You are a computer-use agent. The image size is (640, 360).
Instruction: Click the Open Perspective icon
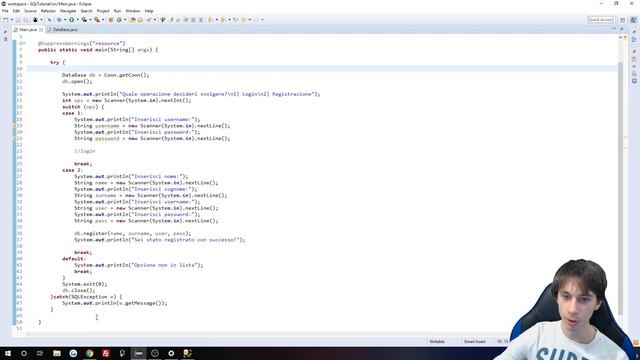point(623,20)
